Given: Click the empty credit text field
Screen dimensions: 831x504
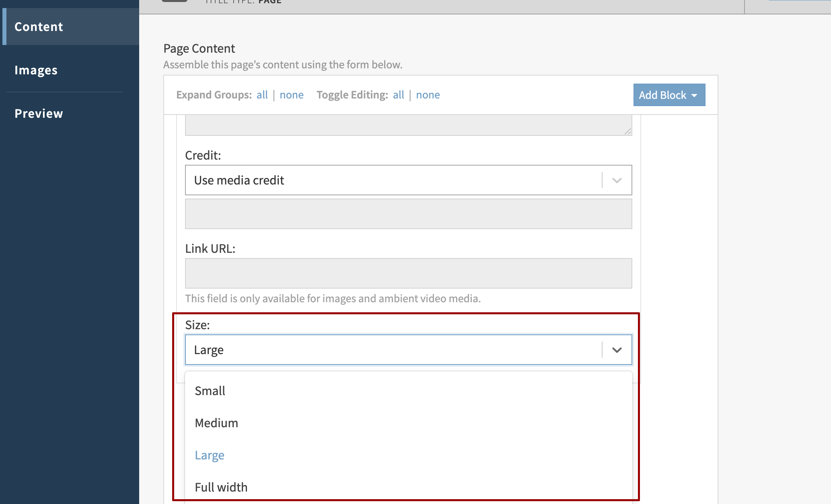Looking at the screenshot, I should pos(408,214).
